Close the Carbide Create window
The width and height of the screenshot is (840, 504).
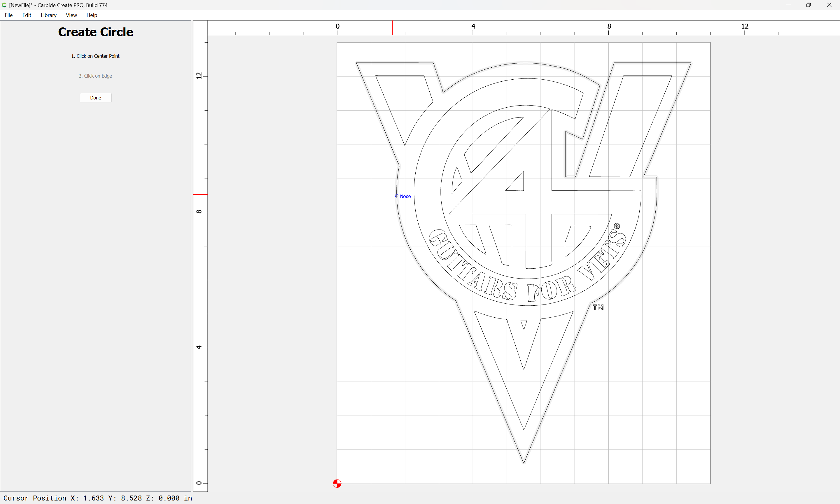point(829,5)
